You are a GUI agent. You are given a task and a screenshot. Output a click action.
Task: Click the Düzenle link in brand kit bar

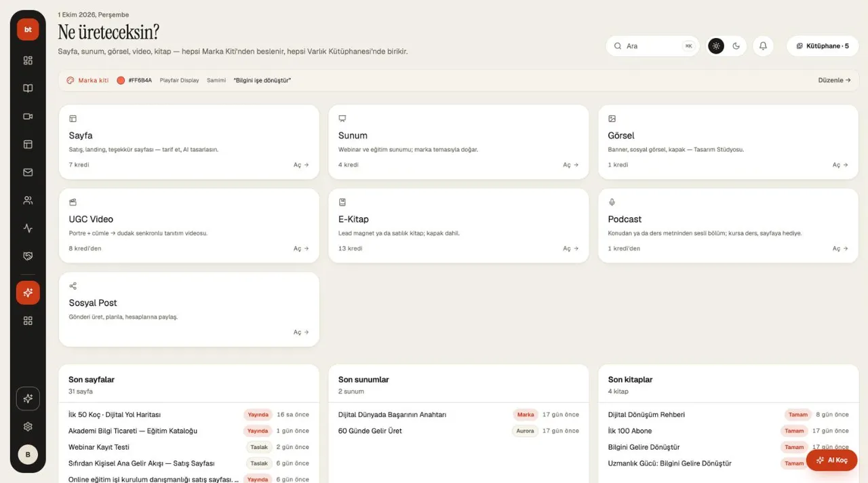834,80
